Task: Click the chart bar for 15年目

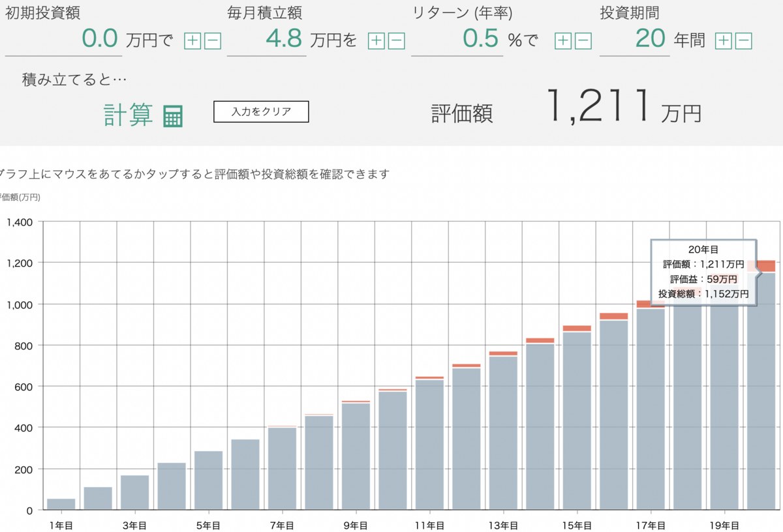Action: [x=577, y=417]
